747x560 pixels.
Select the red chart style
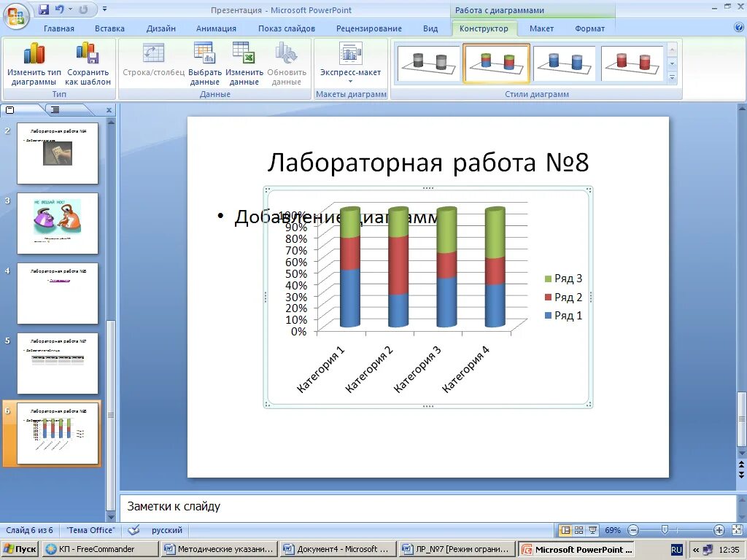[x=632, y=64]
